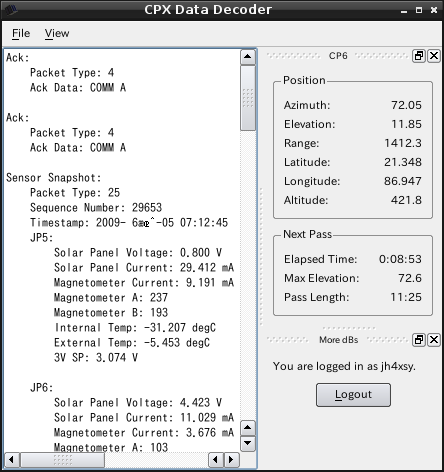Click 'Magnetometer Current: 9.191 mA' line
The image size is (444, 472).
coord(144,283)
